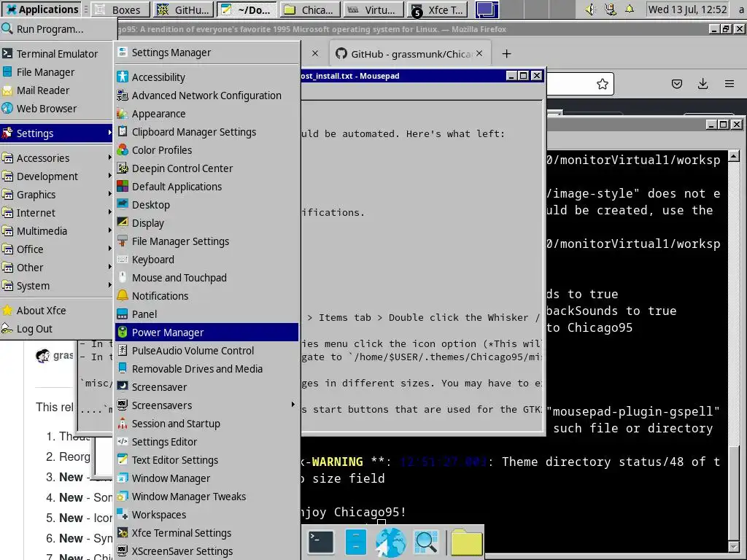Open a new Firefox tab
This screenshot has height=560, width=747.
(x=506, y=54)
